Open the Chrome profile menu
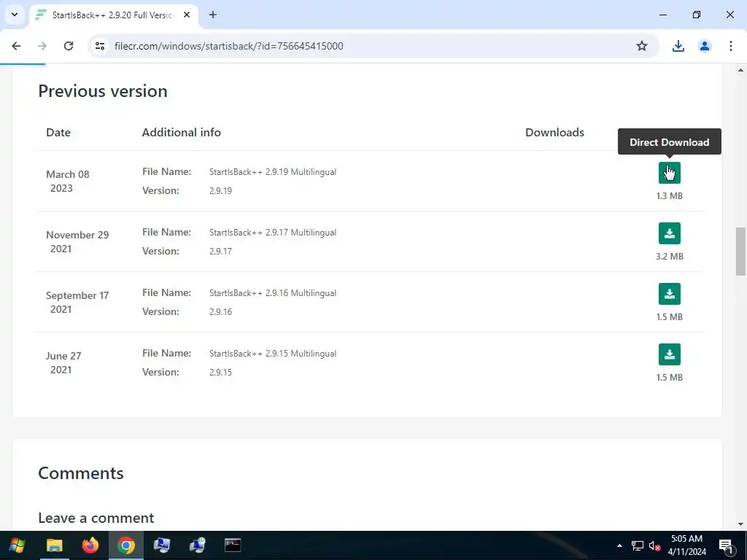 (705, 46)
